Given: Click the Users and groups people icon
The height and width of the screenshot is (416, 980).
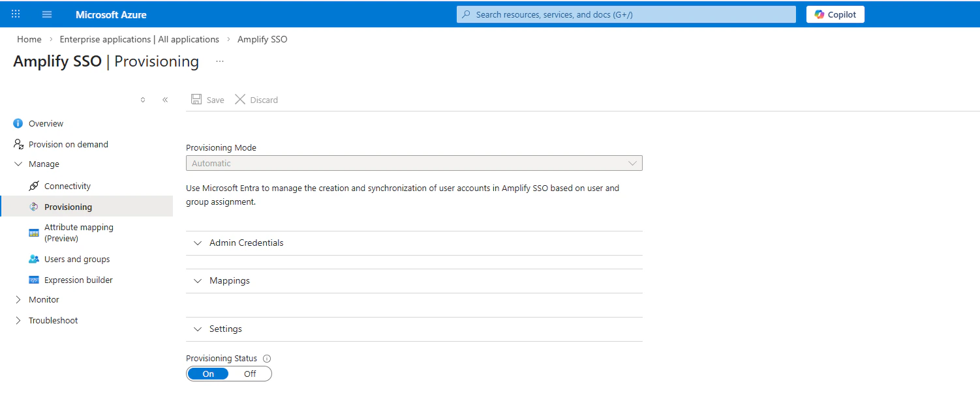Looking at the screenshot, I should pos(34,259).
